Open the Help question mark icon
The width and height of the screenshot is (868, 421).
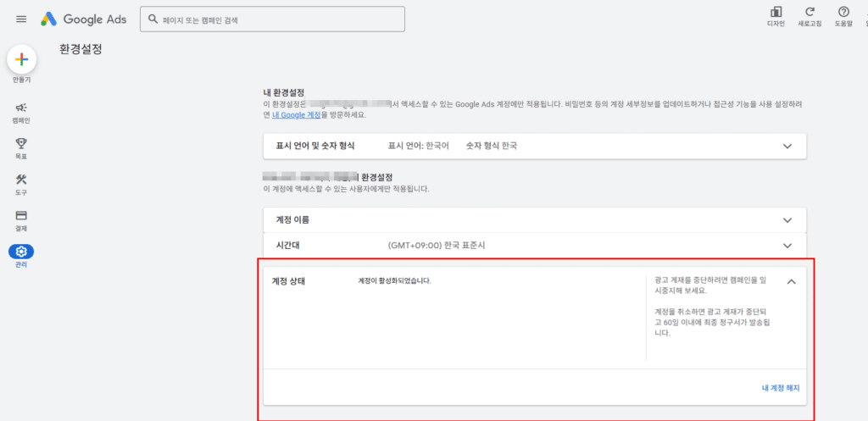pos(843,12)
